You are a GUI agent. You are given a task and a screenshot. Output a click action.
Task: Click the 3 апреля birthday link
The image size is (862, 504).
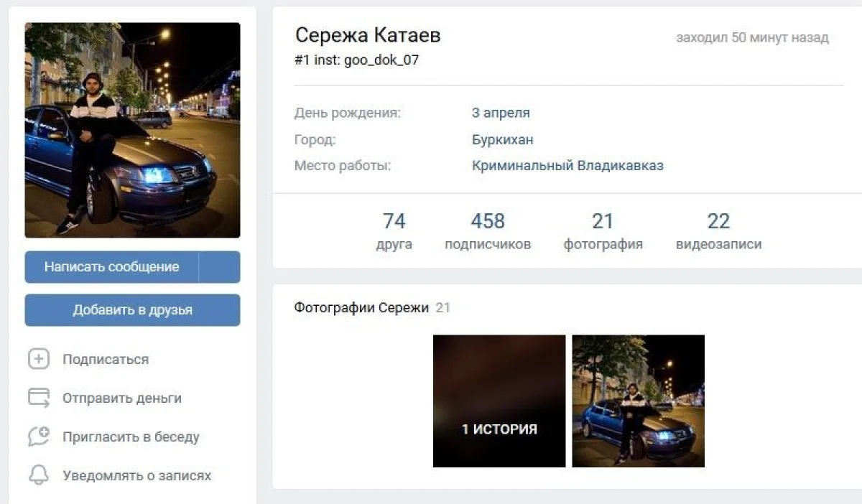(x=501, y=113)
